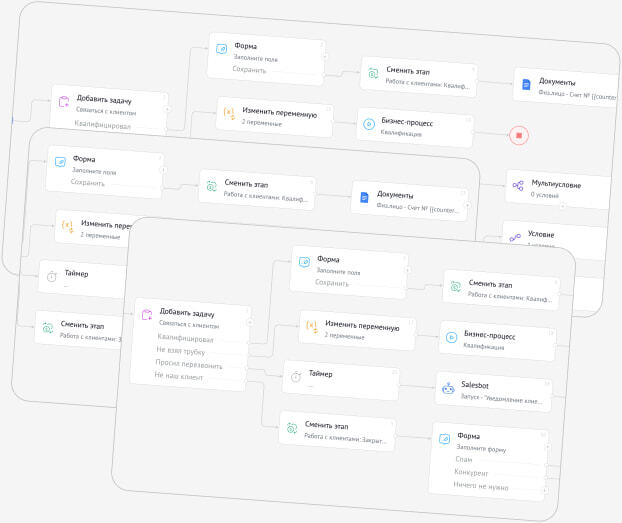
Task: Click Добавить задачу title in back panel
Action: (x=104, y=99)
